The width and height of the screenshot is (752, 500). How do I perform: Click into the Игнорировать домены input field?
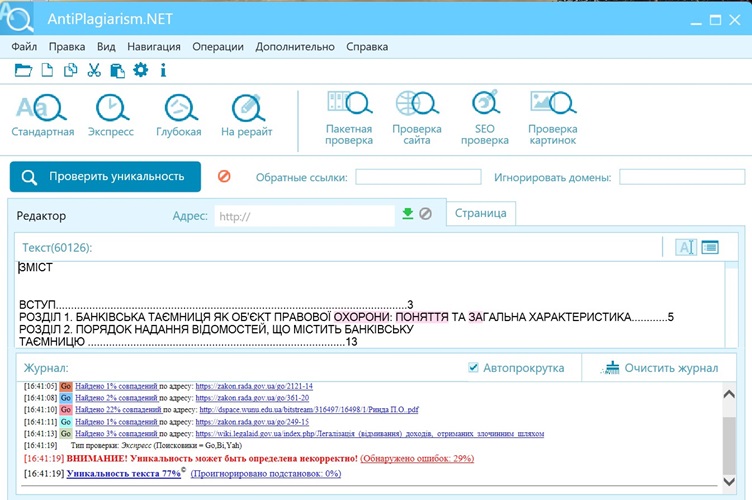[682, 177]
